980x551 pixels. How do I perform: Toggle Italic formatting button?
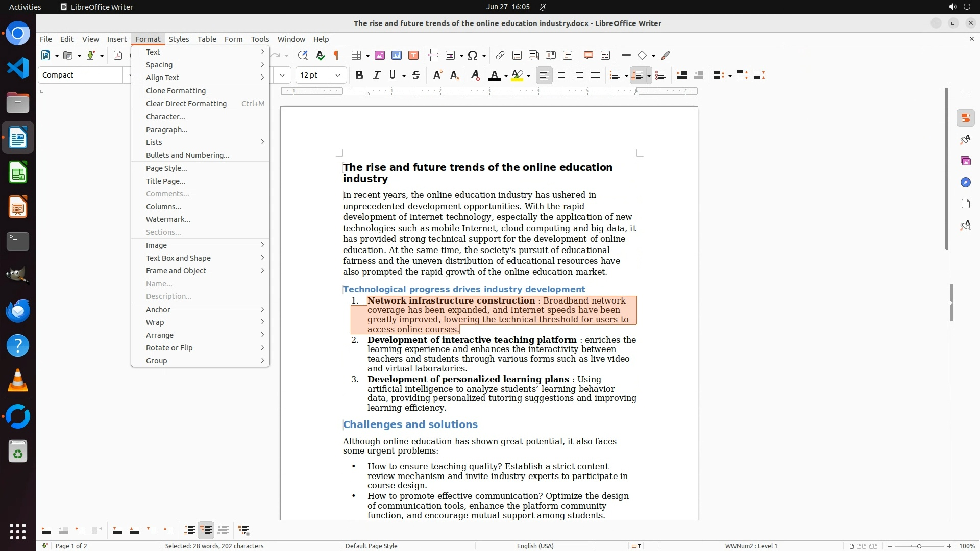[376, 75]
